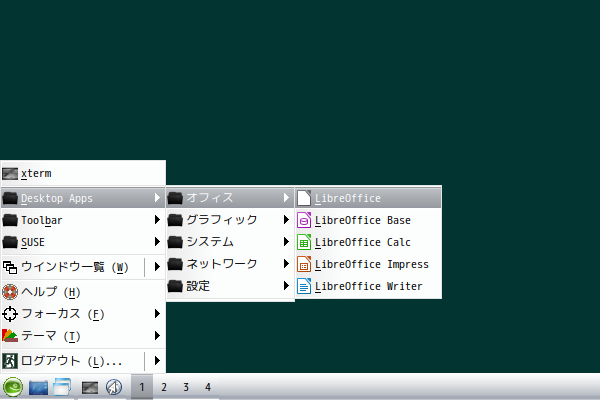
Task: Click the show desktop icon in taskbar
Action: (x=38, y=387)
